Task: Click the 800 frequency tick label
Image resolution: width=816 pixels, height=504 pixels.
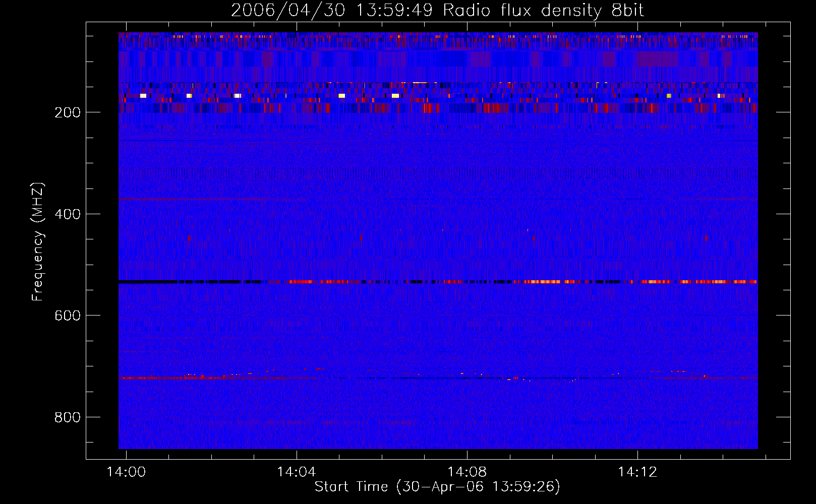Action: pyautogui.click(x=68, y=417)
